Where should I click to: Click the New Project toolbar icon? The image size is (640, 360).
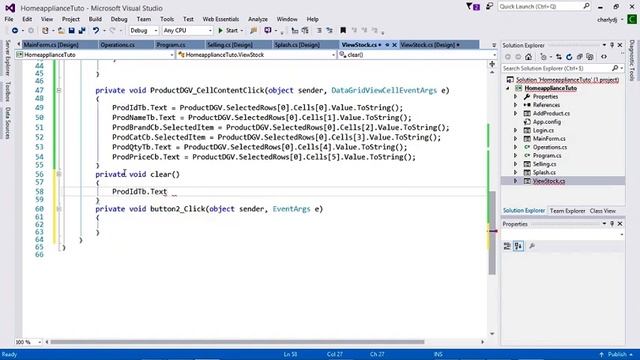point(45,31)
